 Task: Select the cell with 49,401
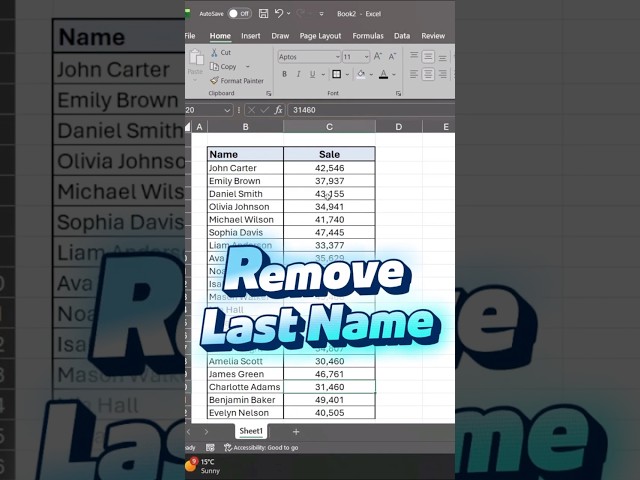pos(329,400)
